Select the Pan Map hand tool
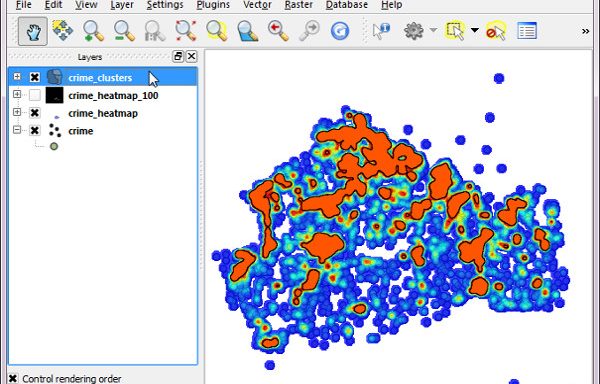This screenshot has height=384, width=600. tap(33, 31)
